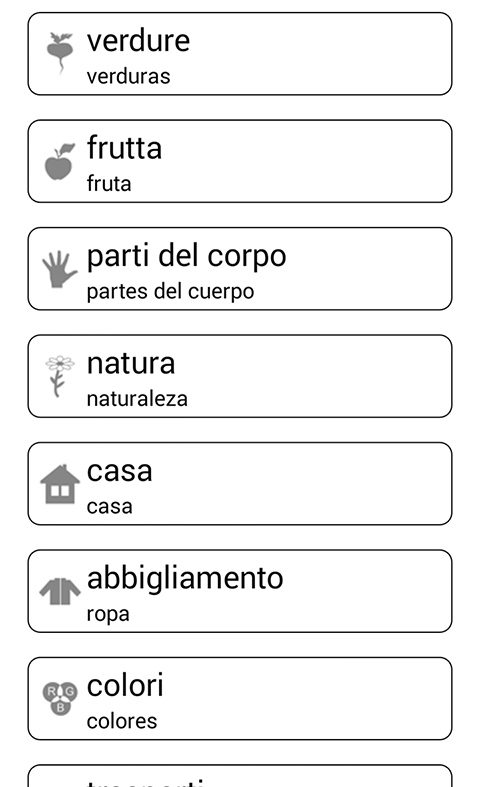Select the abbigliamento category

pyautogui.click(x=240, y=591)
